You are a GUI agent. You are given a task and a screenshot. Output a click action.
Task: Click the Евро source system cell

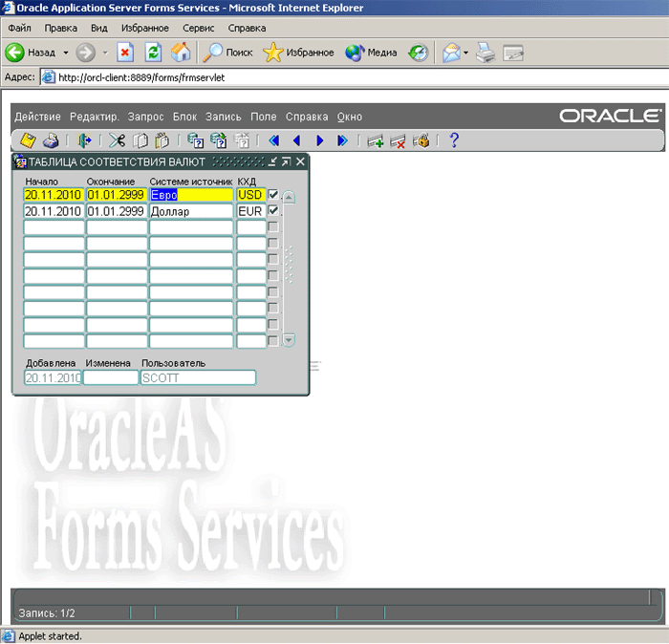tap(191, 195)
